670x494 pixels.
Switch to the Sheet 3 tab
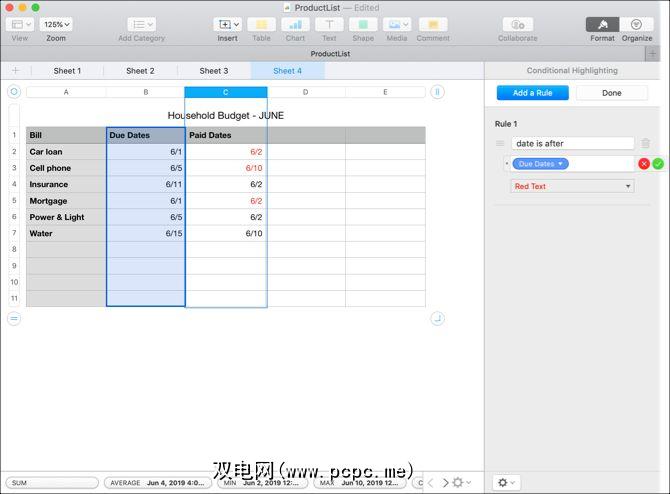[x=214, y=71]
